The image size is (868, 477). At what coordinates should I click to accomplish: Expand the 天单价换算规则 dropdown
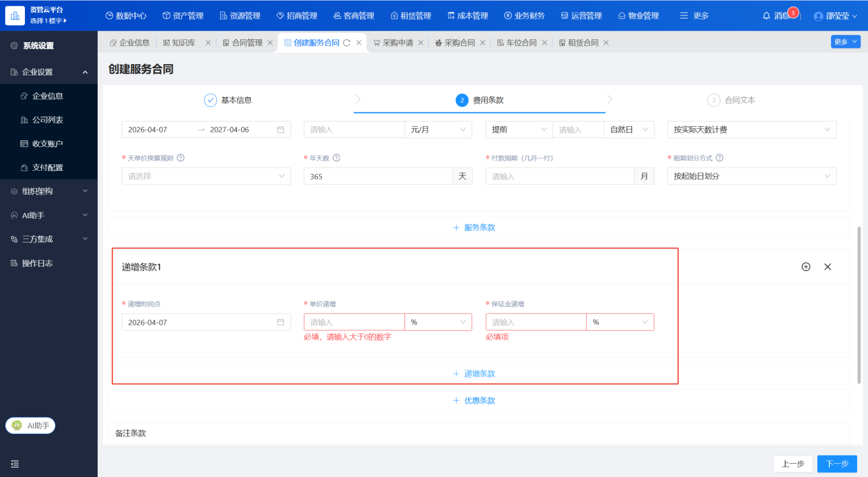pyautogui.click(x=206, y=176)
